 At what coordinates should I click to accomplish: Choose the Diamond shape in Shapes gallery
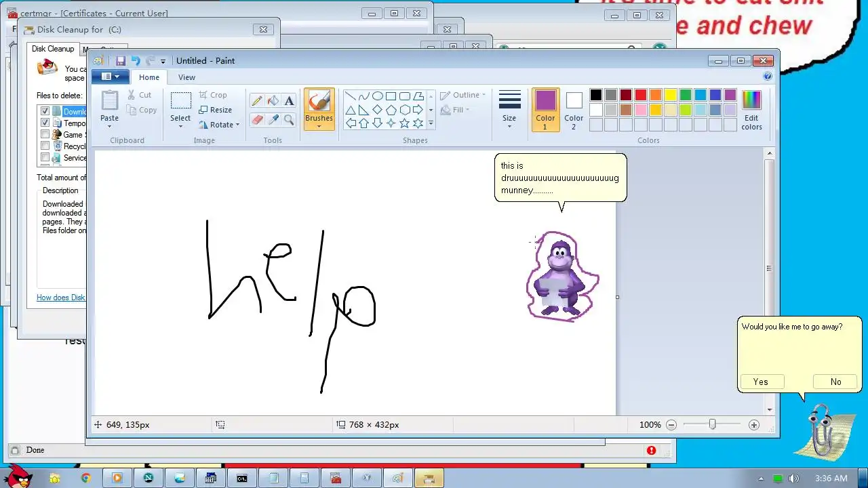tap(378, 110)
